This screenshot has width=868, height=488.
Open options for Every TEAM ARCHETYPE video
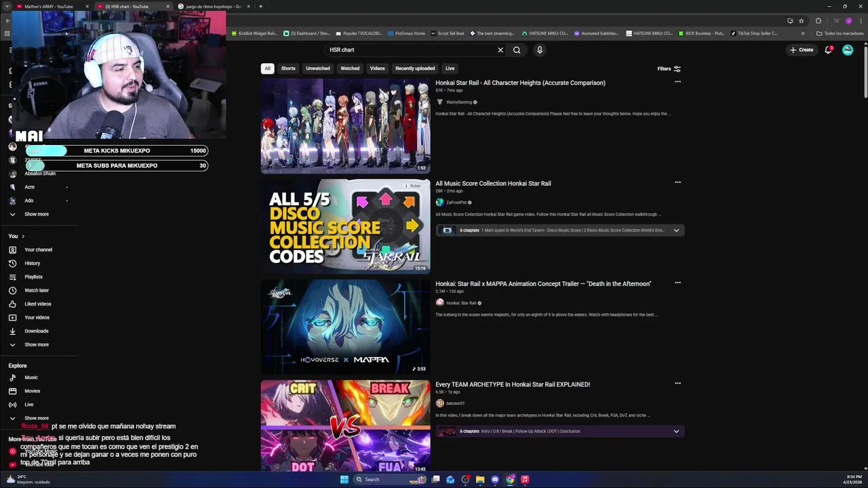(x=677, y=384)
